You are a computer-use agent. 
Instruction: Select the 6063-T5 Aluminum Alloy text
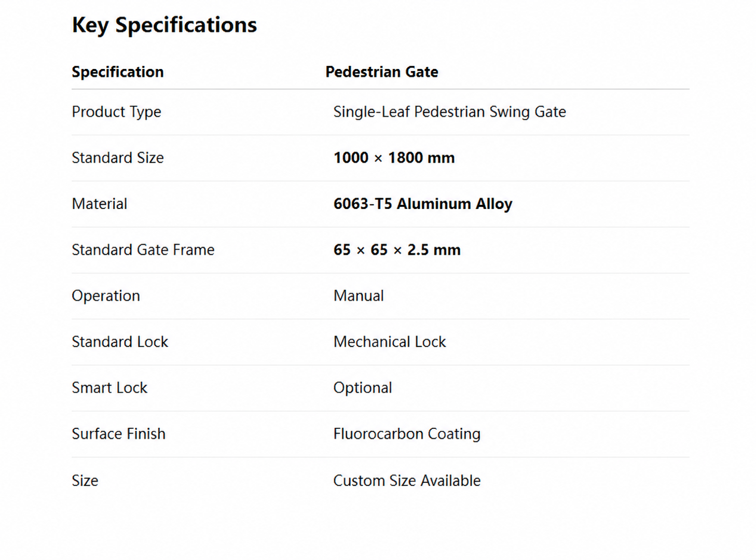pos(423,204)
